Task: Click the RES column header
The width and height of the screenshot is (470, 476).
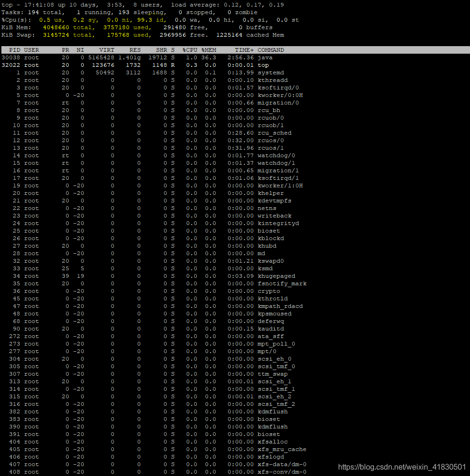Action: [135, 50]
